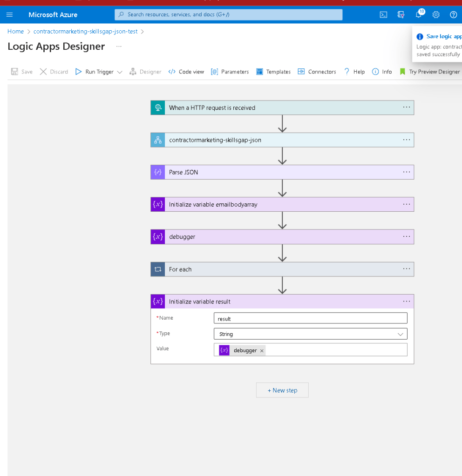Screen dimensions: 462x476
Task: Open ellipsis menu on HTTP request trigger
Action: click(x=407, y=107)
